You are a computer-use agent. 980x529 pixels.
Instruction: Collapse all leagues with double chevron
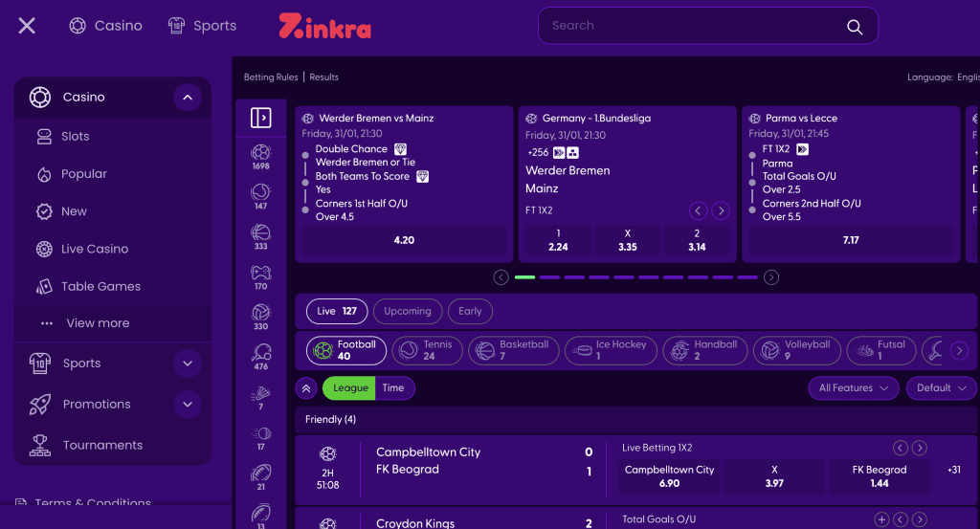point(306,387)
